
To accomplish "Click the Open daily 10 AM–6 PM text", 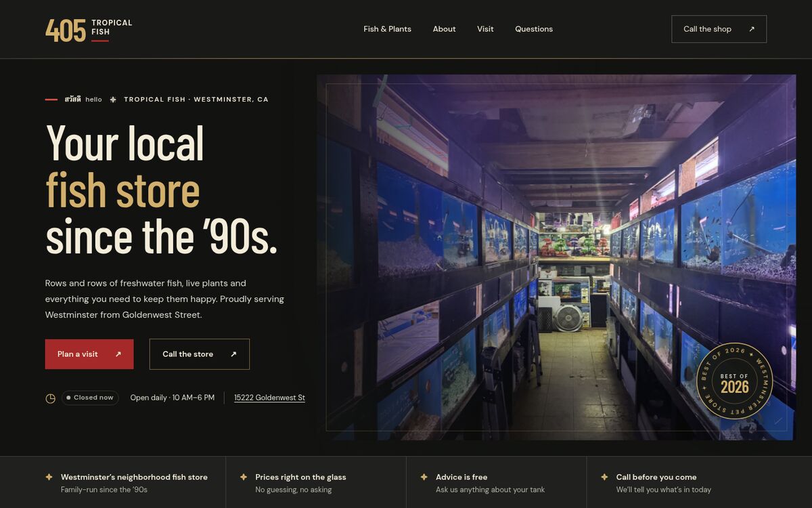I will coord(173,398).
